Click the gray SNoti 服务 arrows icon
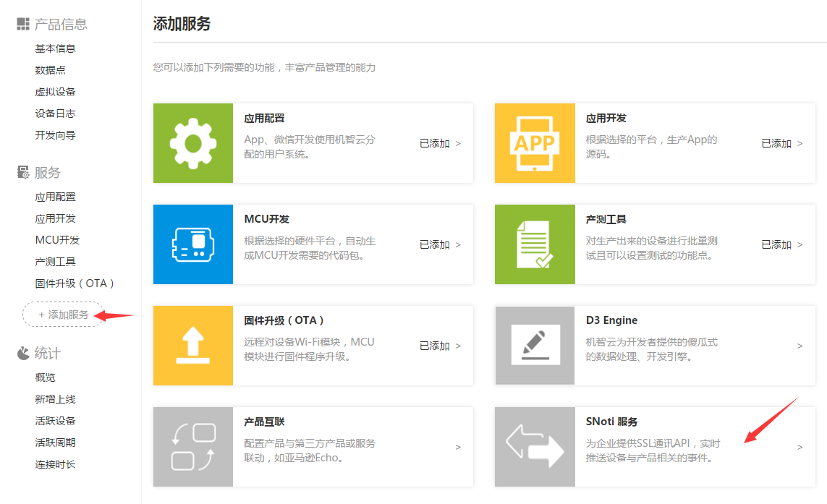 (x=535, y=447)
